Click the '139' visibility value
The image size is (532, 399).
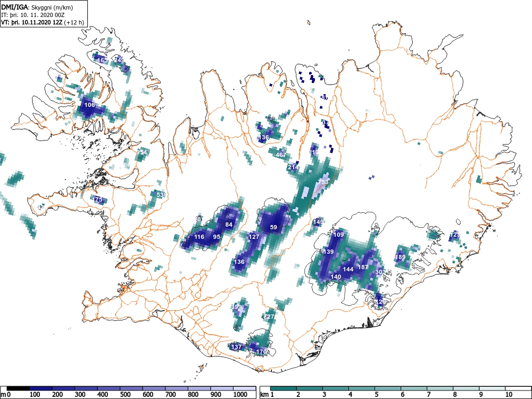(x=328, y=252)
